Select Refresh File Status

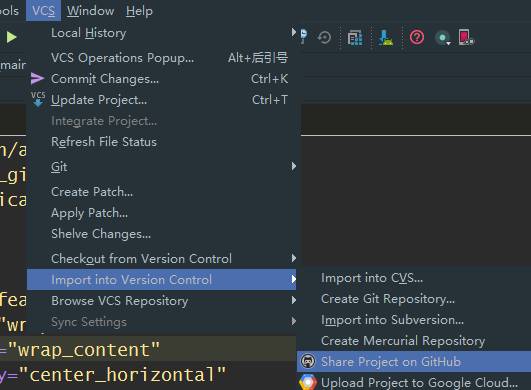click(x=161, y=142)
